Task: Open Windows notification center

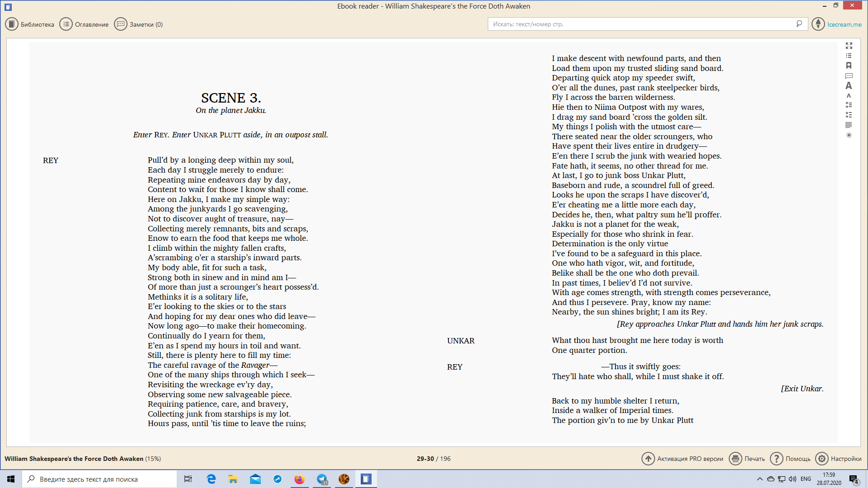Action: coord(854,479)
